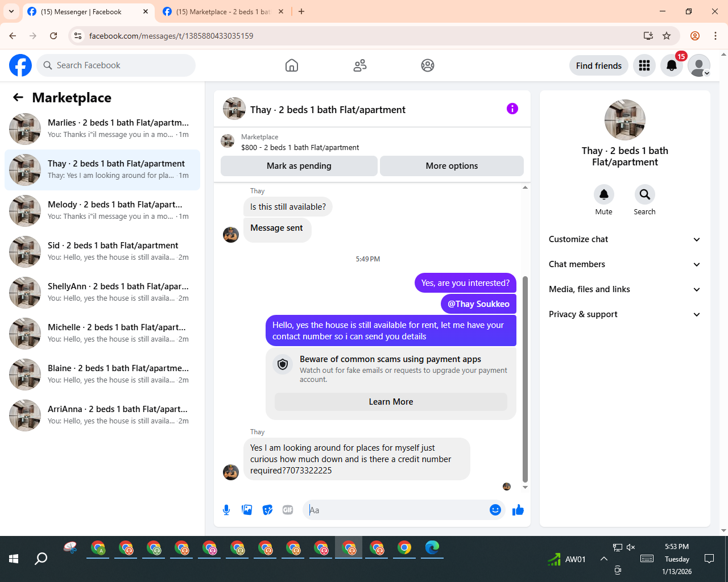Click the Mute bell icon in side panel

point(604,194)
